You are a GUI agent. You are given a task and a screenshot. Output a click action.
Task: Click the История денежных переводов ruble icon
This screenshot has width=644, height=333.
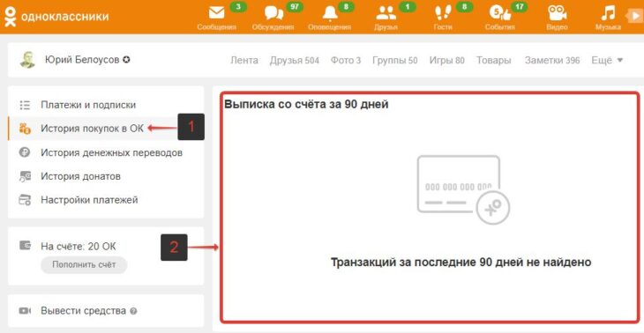25,152
